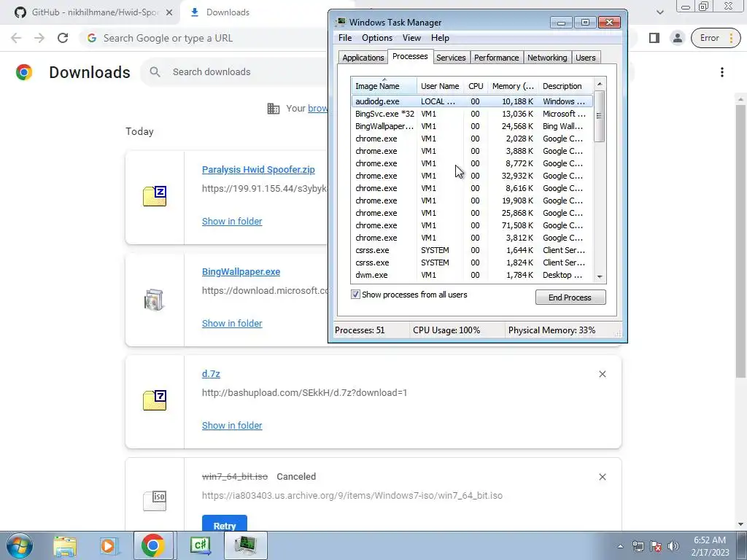Screen dimensions: 747x560
Task: Select the dwm.exe process row
Action: 472,275
